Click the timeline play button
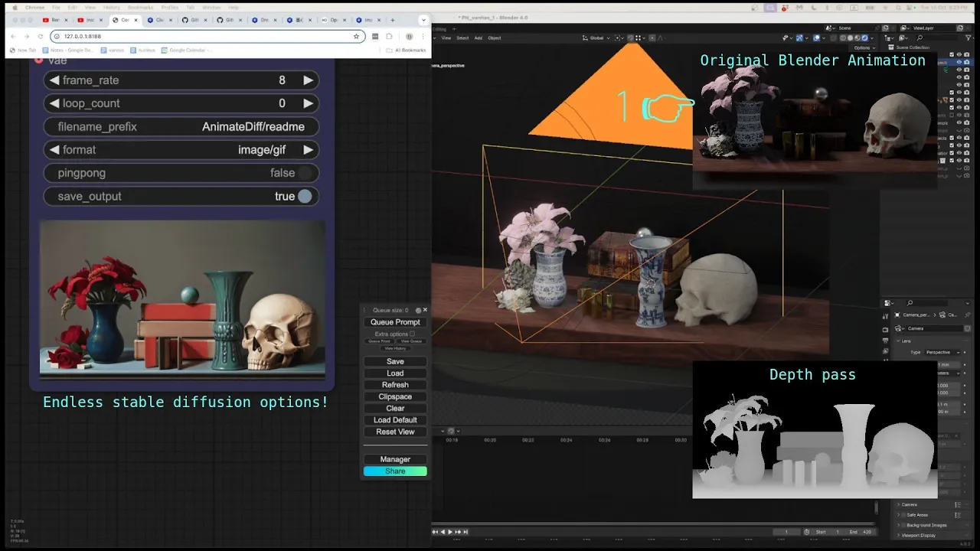This screenshot has height=551, width=980. click(x=449, y=532)
